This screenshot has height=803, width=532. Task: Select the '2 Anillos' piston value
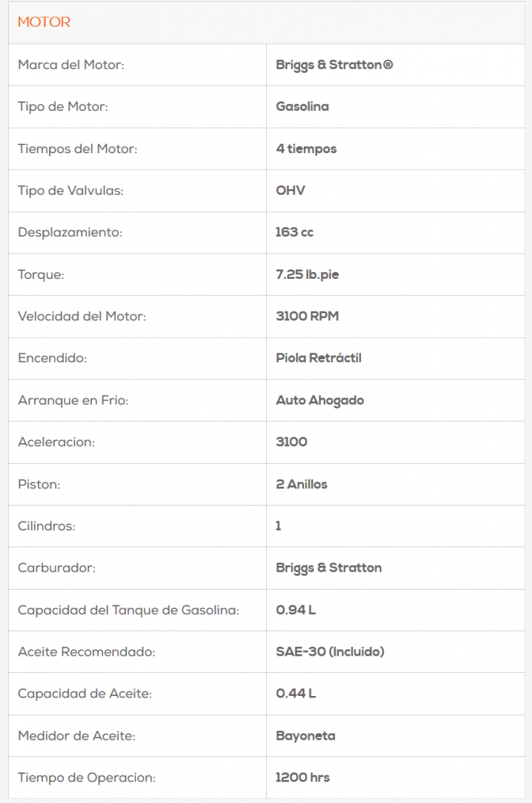click(x=302, y=484)
